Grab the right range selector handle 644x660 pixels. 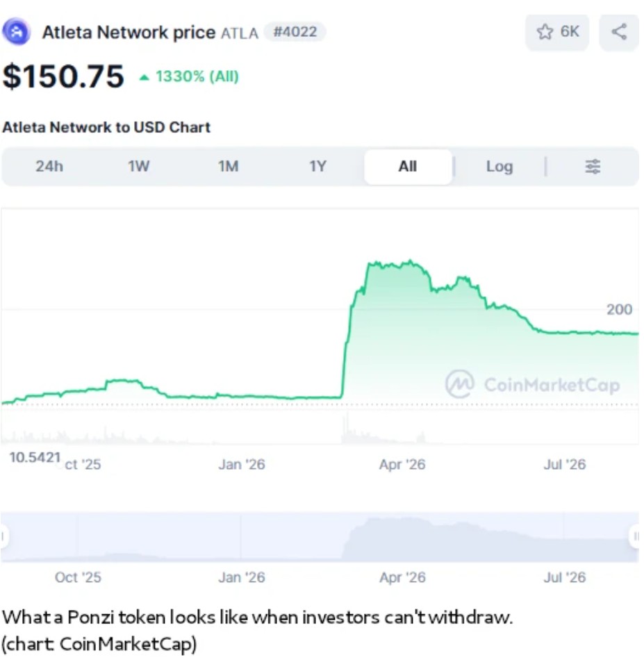(636, 536)
